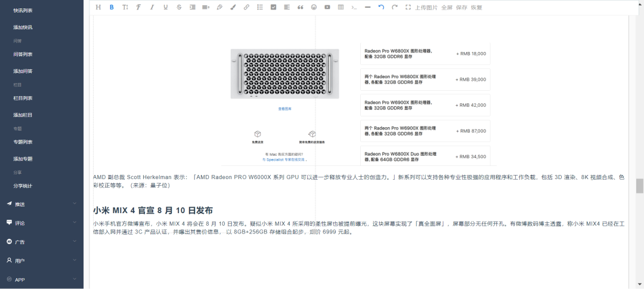Click Radeon Pro W6800X Duo option text
The height and width of the screenshot is (289, 644).
click(400, 156)
